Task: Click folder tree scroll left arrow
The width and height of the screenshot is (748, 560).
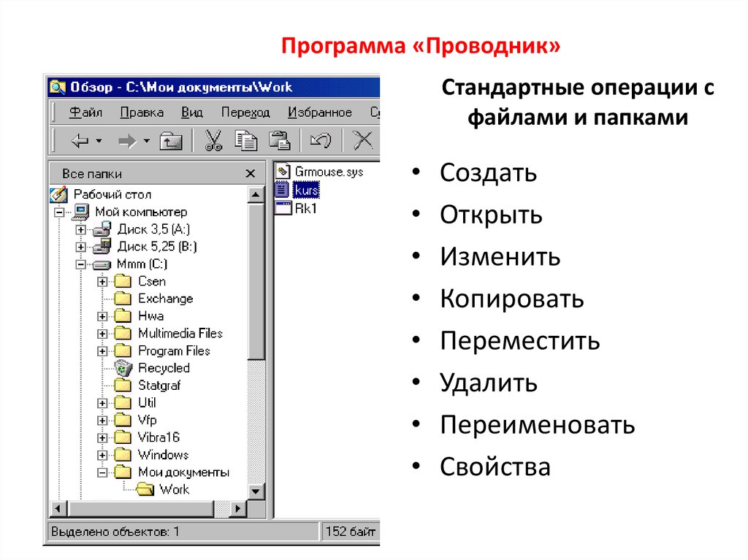Action: point(58,508)
